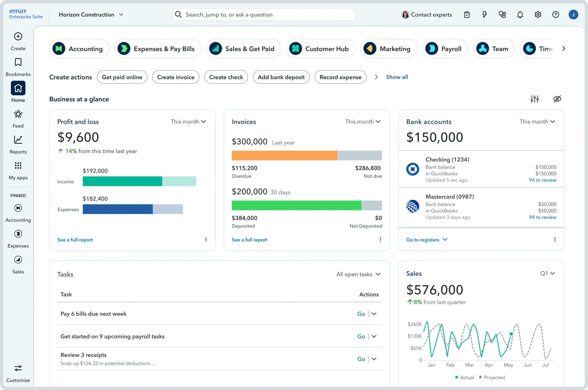This screenshot has height=390, width=588.
Task: Expand options for payroll tasks row
Action: [x=374, y=336]
